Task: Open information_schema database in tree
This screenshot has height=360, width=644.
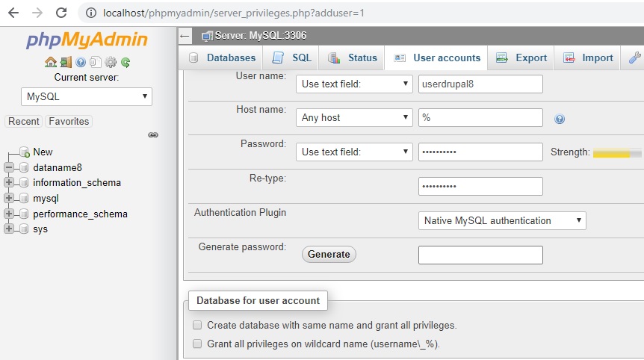Action: [x=77, y=183]
